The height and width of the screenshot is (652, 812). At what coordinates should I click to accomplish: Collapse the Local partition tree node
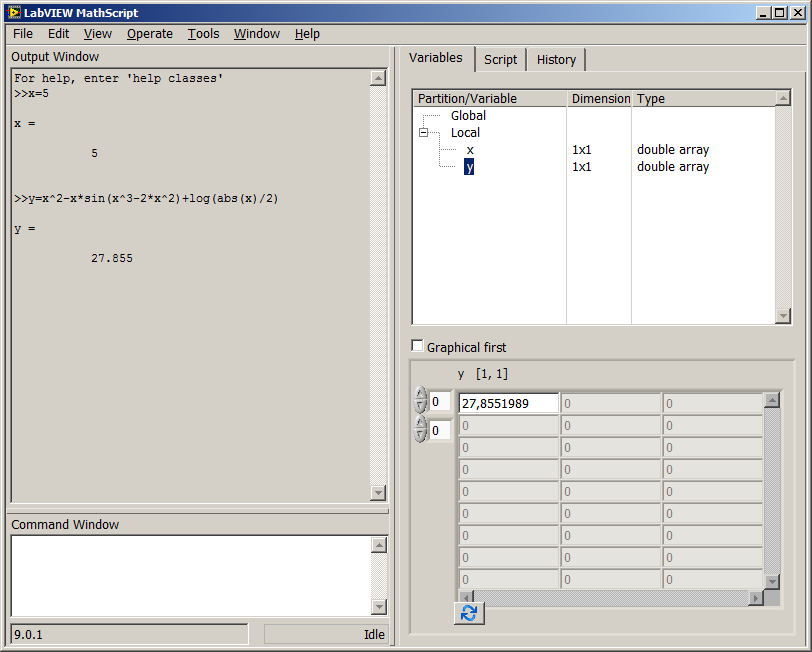(424, 133)
